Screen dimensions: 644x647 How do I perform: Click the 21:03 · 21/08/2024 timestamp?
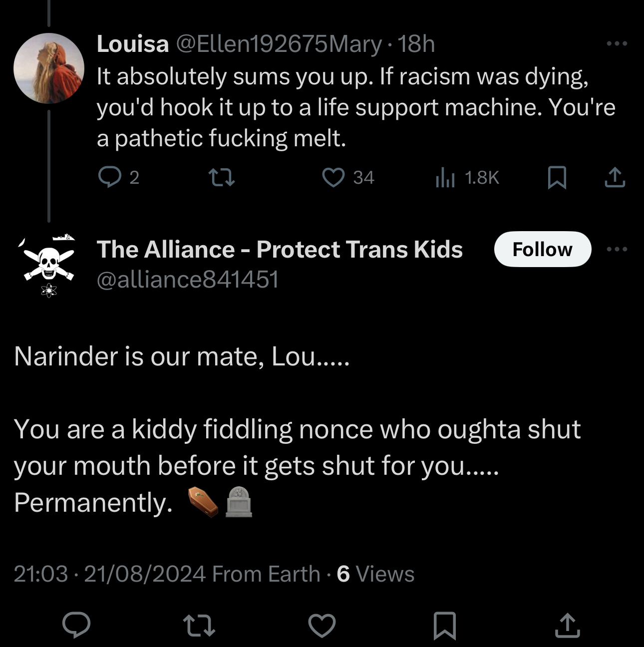coord(109,574)
